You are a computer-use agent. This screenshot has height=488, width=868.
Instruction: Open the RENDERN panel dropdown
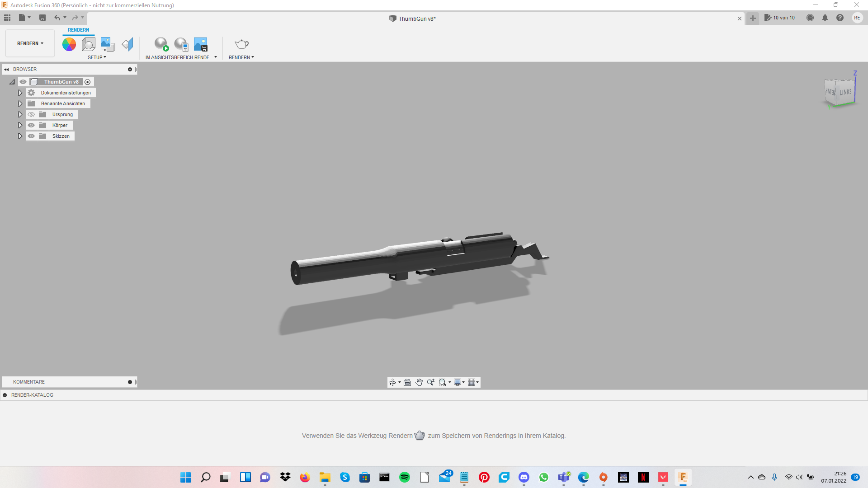click(241, 57)
